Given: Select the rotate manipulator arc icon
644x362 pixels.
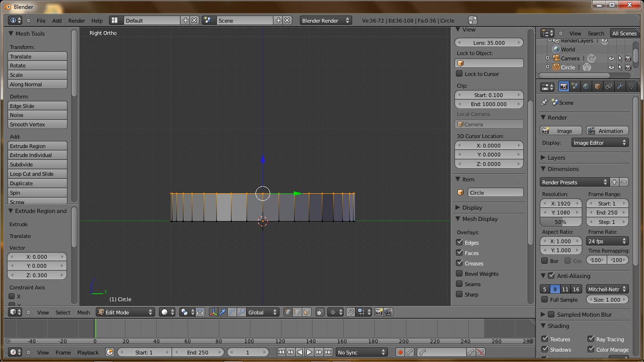Looking at the screenshot, I should (x=232, y=312).
